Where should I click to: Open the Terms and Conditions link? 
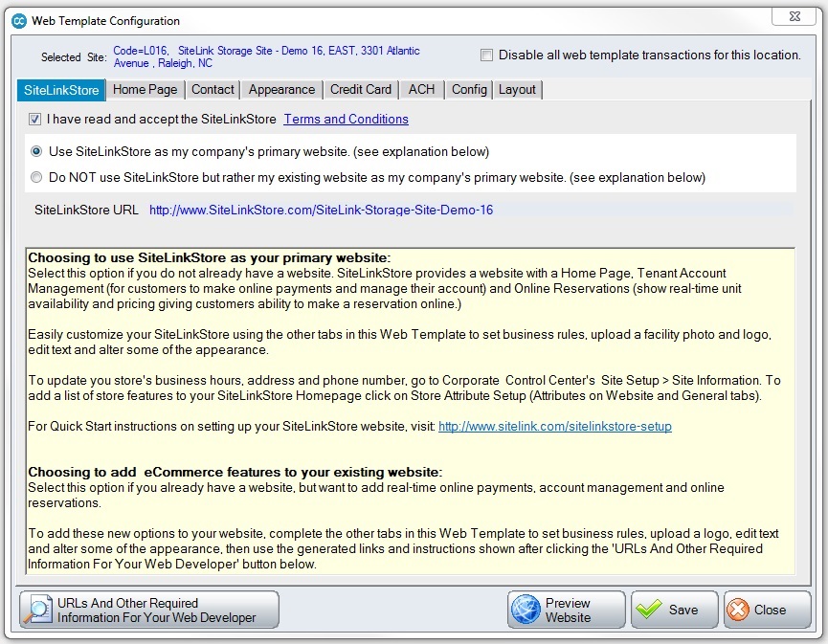[346, 120]
